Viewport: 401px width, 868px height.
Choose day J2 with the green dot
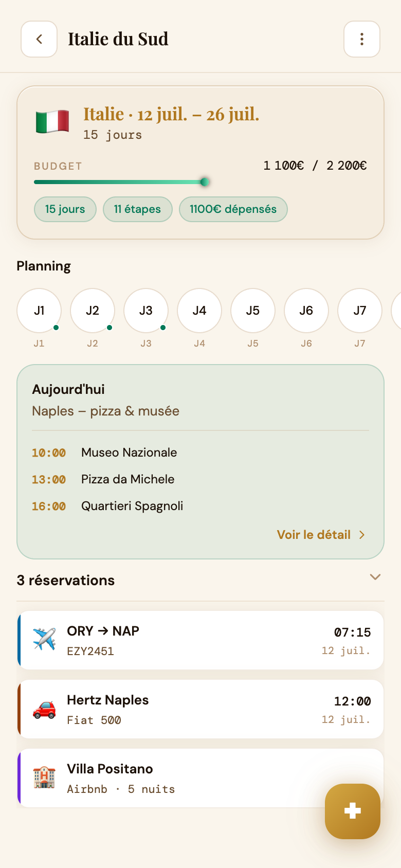click(93, 311)
